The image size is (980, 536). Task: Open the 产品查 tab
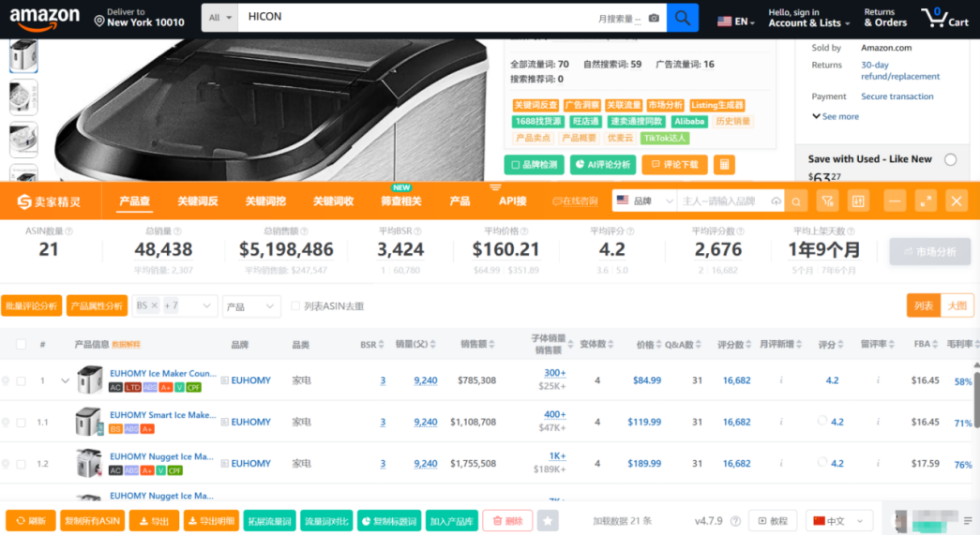[134, 201]
